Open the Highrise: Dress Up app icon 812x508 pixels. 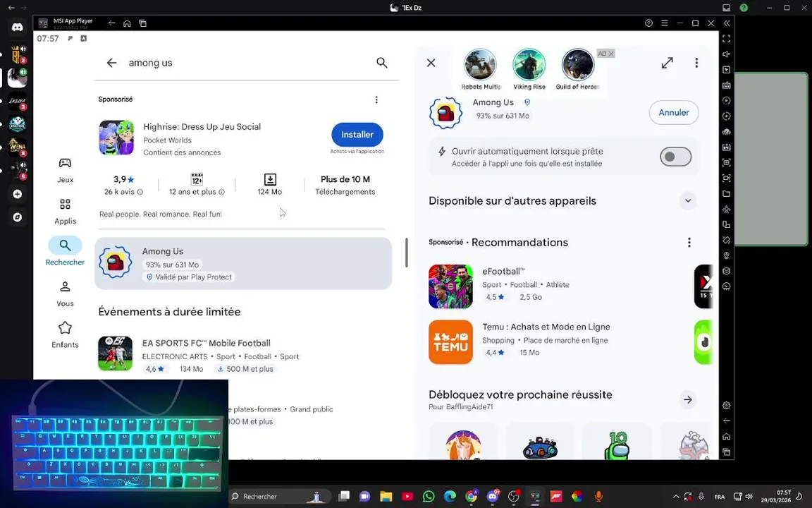tap(116, 138)
